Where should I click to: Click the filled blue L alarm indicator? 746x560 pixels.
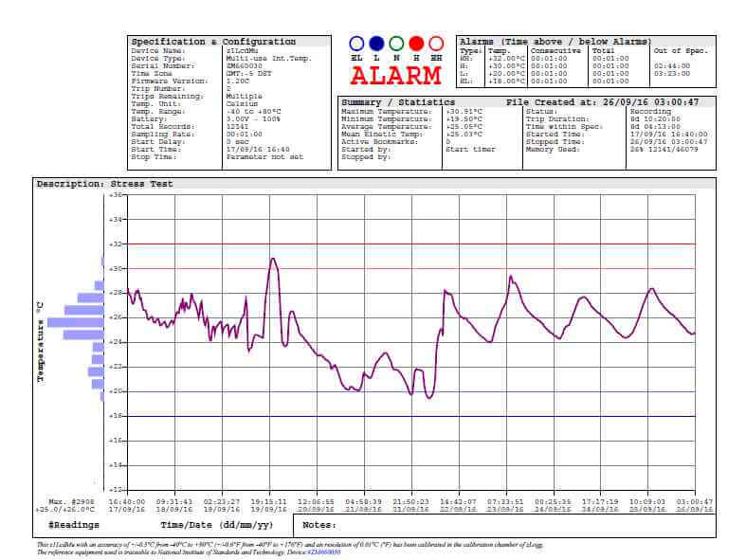click(376, 44)
